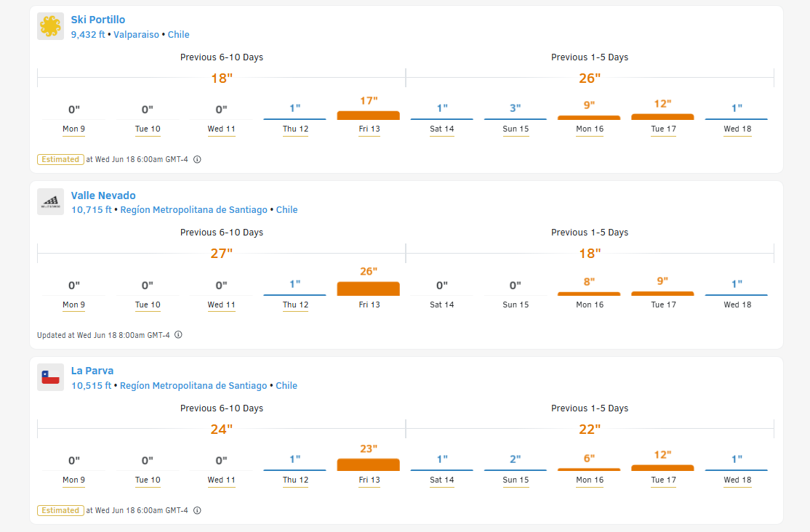
Task: Click the Tue 10 day label for La Parva
Action: (148, 480)
